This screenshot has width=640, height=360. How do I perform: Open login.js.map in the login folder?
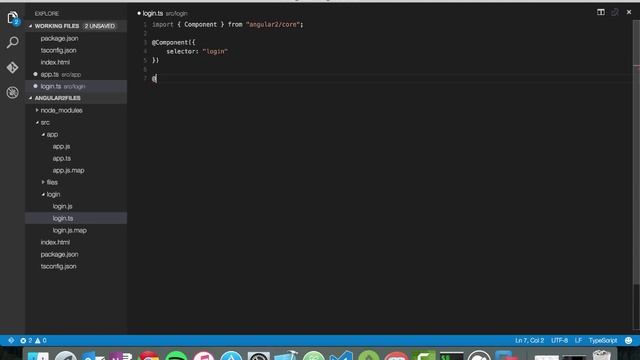(70, 230)
